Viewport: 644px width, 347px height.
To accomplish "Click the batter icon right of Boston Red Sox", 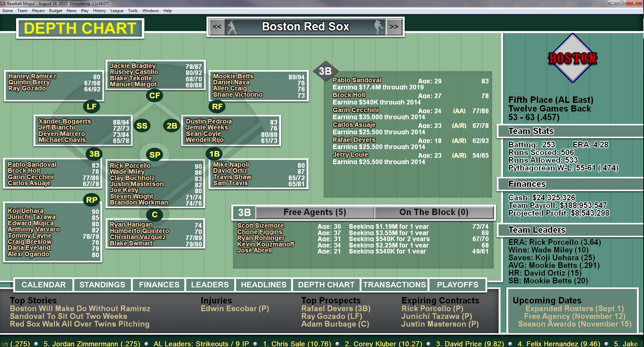I will pos(379,26).
